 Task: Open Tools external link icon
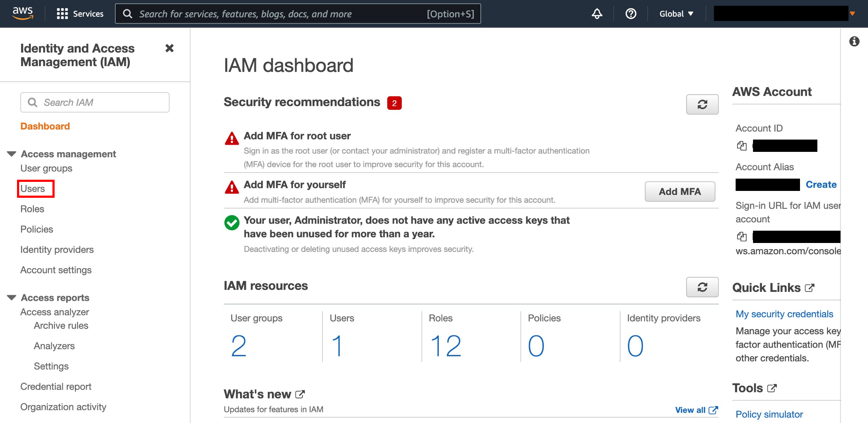[772, 388]
